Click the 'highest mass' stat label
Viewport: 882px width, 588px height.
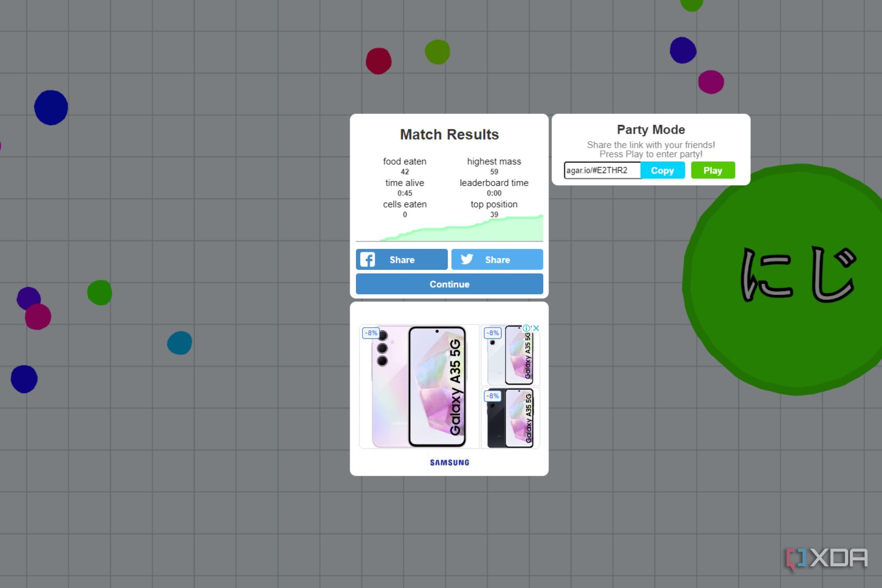tap(494, 161)
